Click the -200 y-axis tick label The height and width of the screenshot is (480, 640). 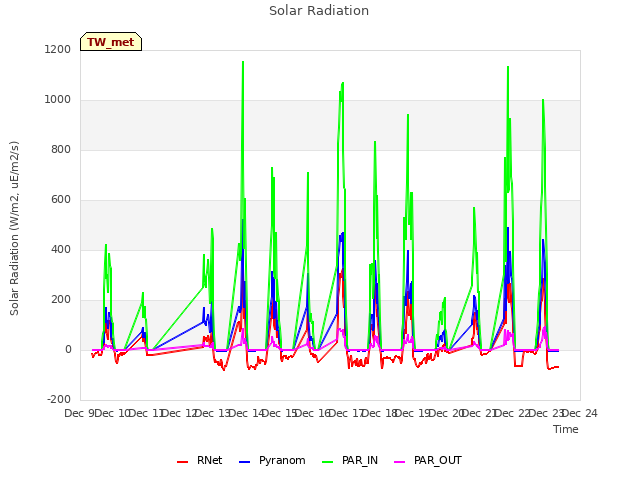click(x=59, y=400)
